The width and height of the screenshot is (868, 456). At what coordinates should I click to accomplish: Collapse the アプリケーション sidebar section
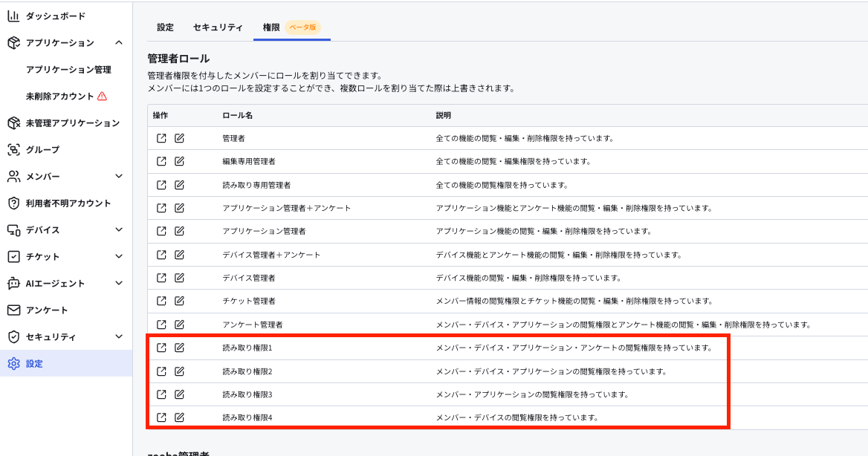119,42
